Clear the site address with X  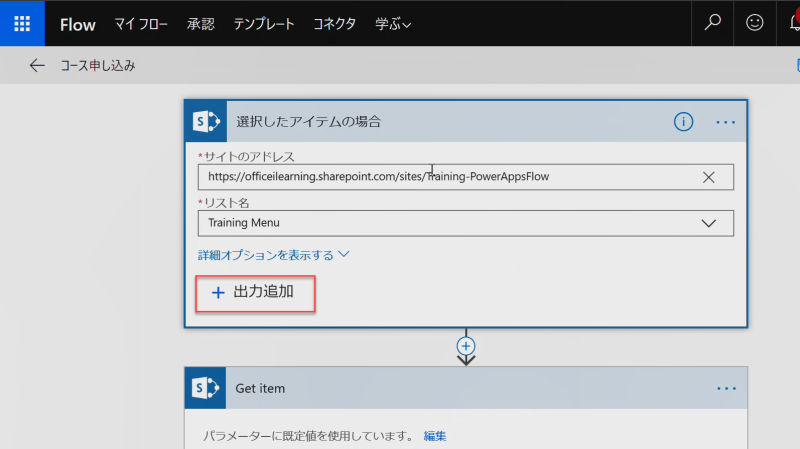tap(709, 177)
